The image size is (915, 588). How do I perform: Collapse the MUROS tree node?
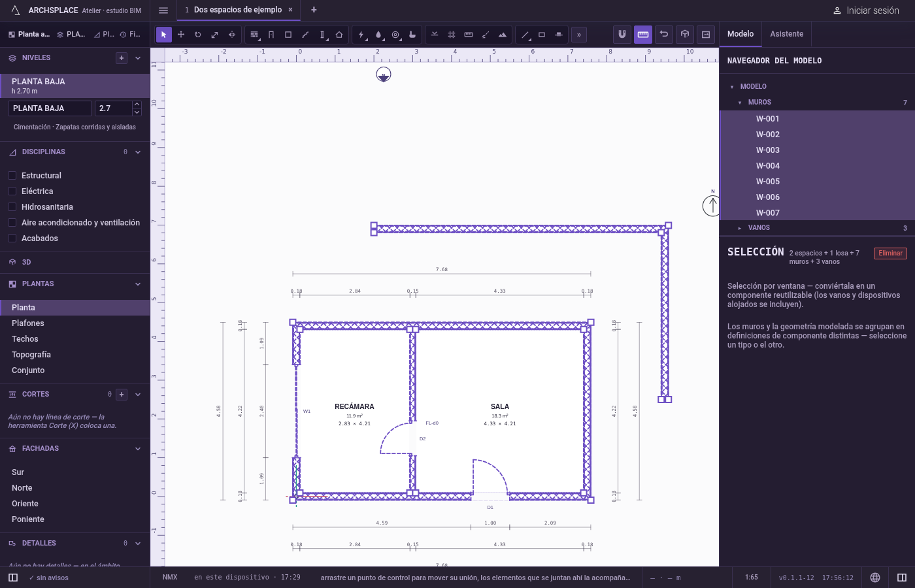pyautogui.click(x=740, y=103)
